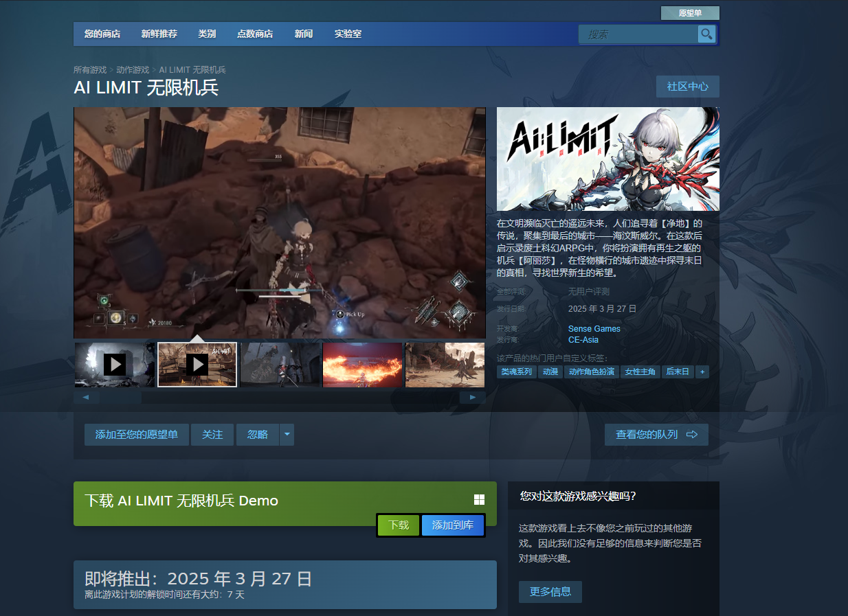Open the 新鲜推荐 menu

click(x=159, y=34)
